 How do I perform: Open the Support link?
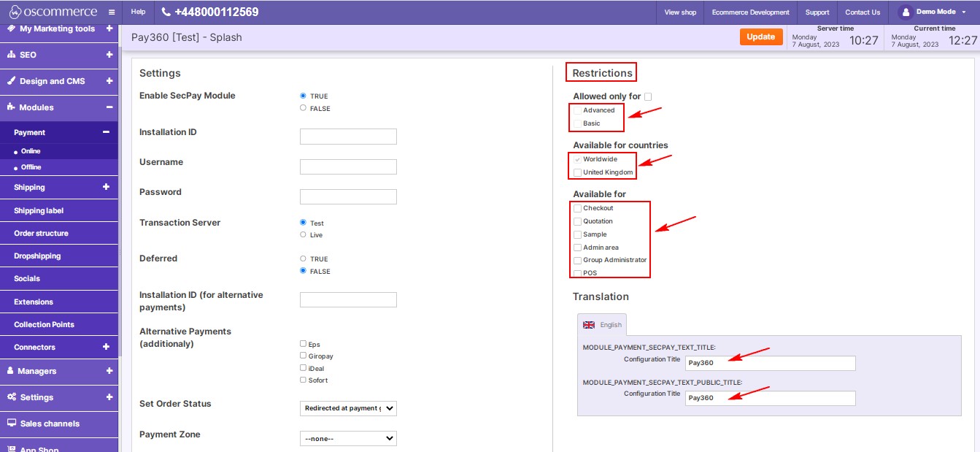tap(817, 12)
